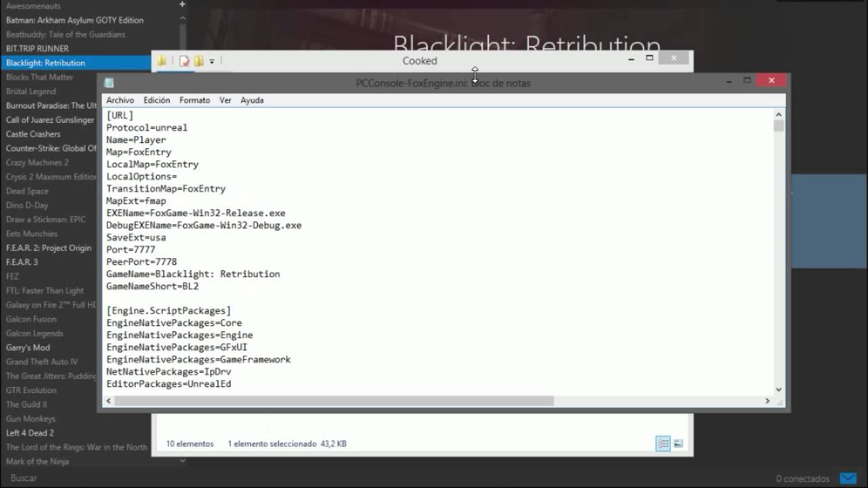Click Steam game list scroll down arrow
The height and width of the screenshot is (488, 868).
(x=182, y=460)
